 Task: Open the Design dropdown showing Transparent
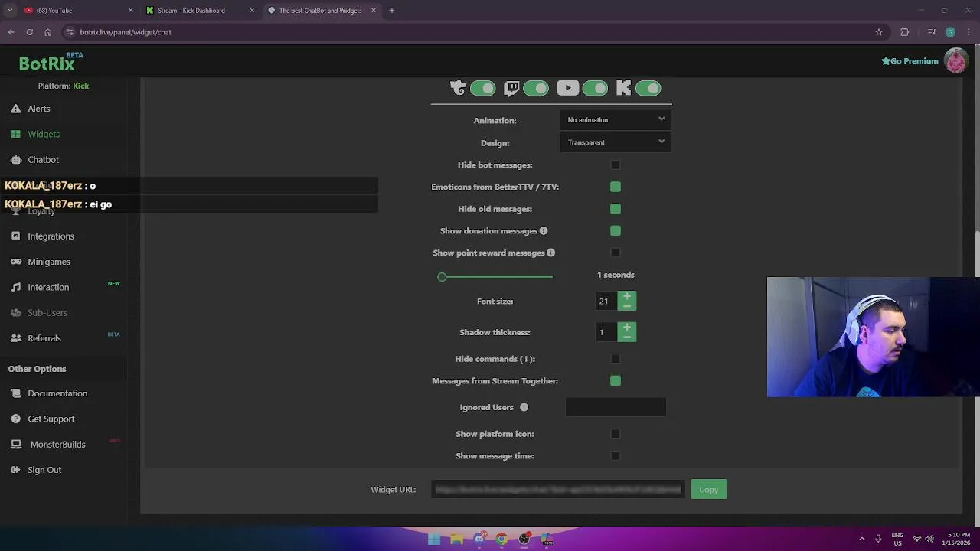pyautogui.click(x=616, y=142)
